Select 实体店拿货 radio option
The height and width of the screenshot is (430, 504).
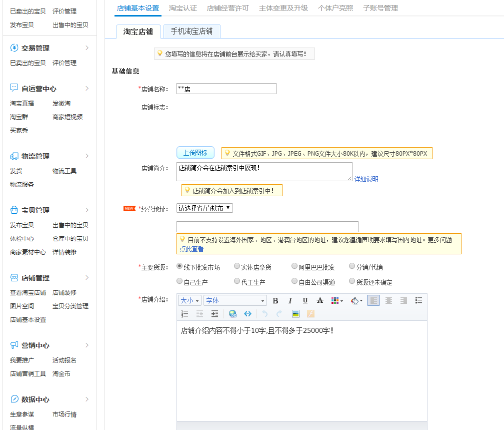tap(237, 266)
